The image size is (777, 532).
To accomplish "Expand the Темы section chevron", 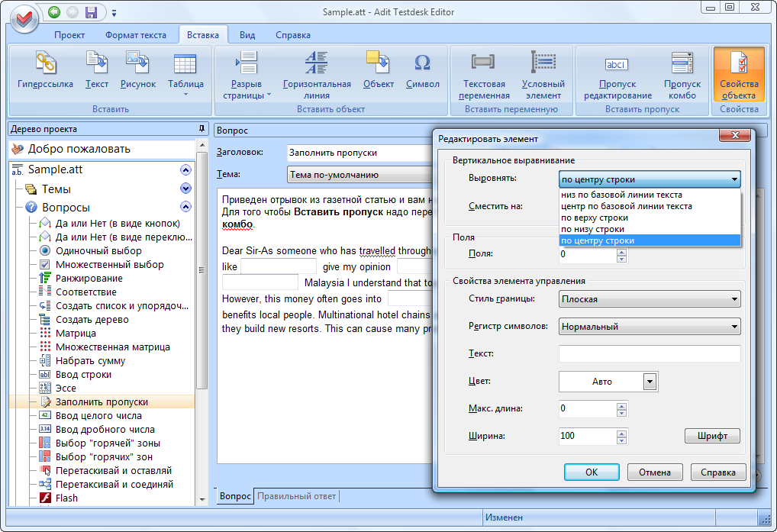I will pos(185,189).
